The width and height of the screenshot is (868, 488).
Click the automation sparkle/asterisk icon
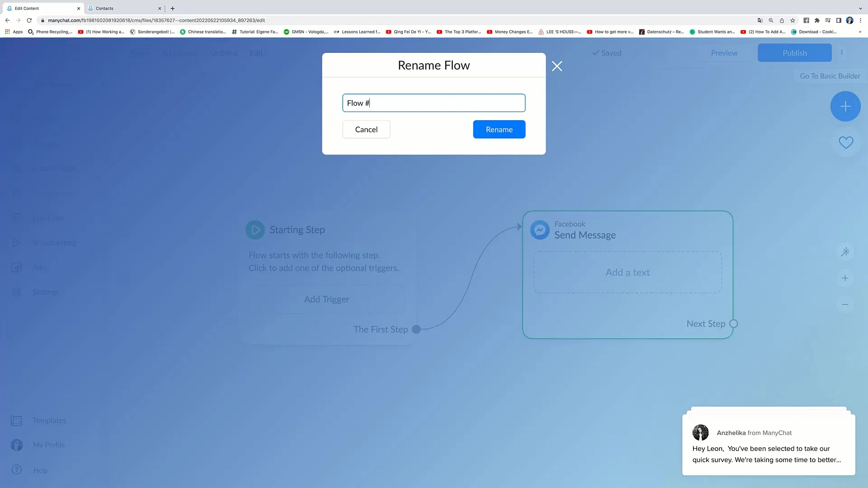846,251
